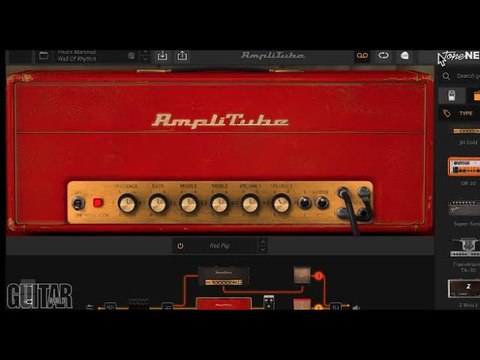Click the red power indicator lamp

coord(98,203)
